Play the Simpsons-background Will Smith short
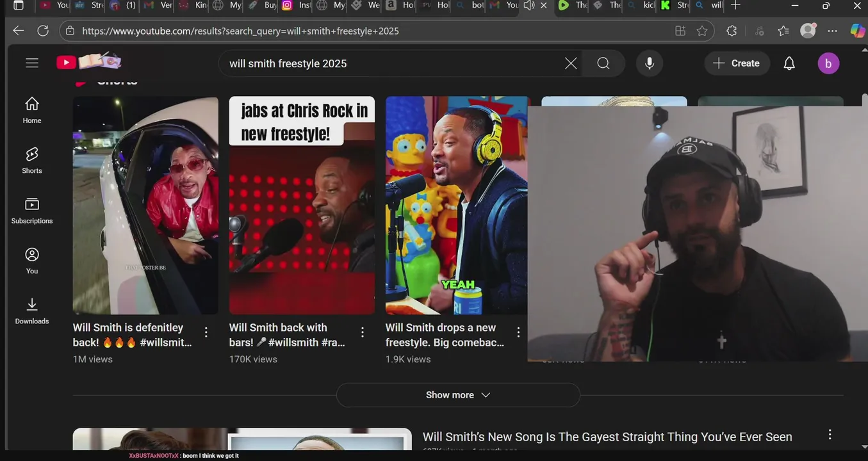 456,206
